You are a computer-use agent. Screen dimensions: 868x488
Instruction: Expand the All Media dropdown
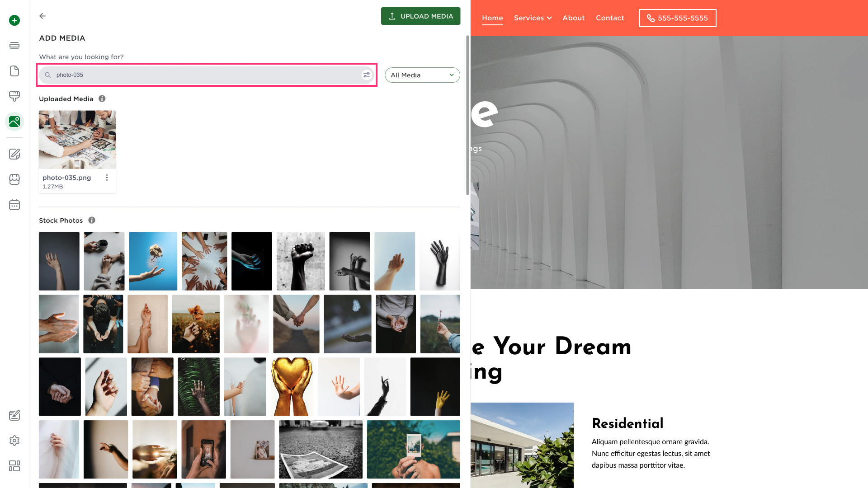pos(422,75)
